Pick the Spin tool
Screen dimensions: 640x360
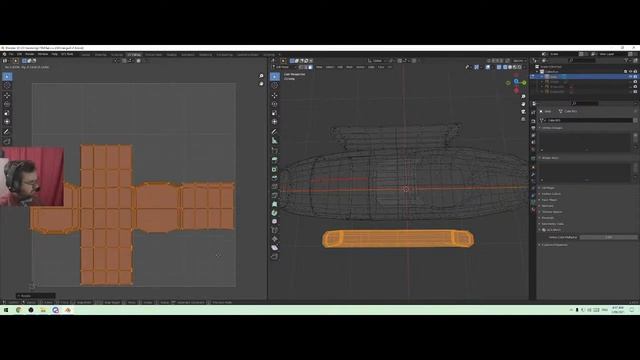coord(275,213)
